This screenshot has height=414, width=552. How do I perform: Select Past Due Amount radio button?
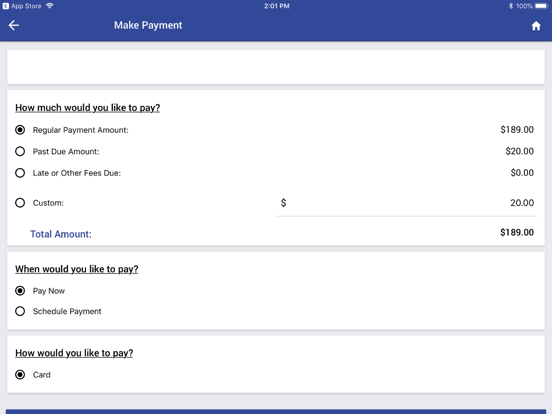coord(20,151)
